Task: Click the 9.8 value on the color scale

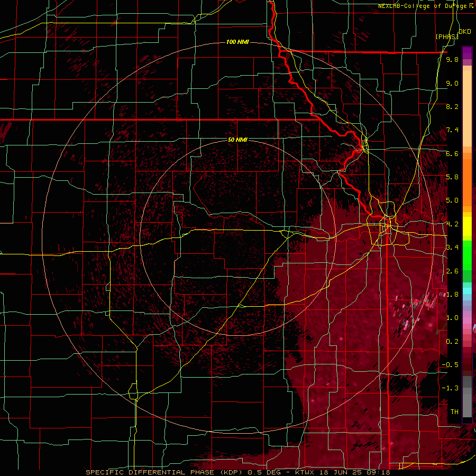Action: (452, 59)
